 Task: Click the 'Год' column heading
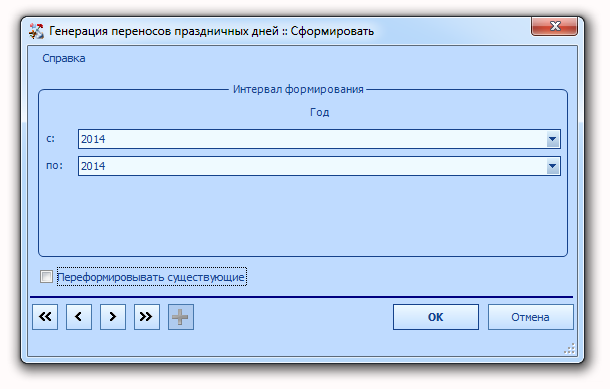pyautogui.click(x=319, y=112)
